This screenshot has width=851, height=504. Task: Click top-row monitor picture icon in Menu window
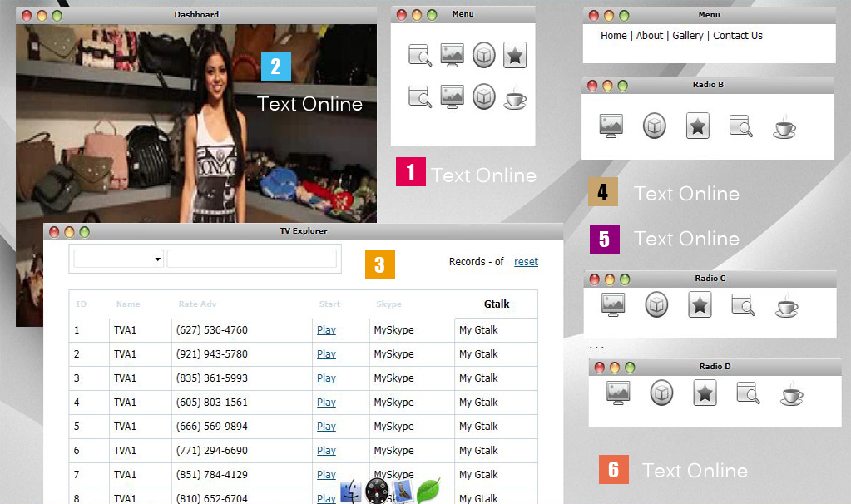coord(452,55)
